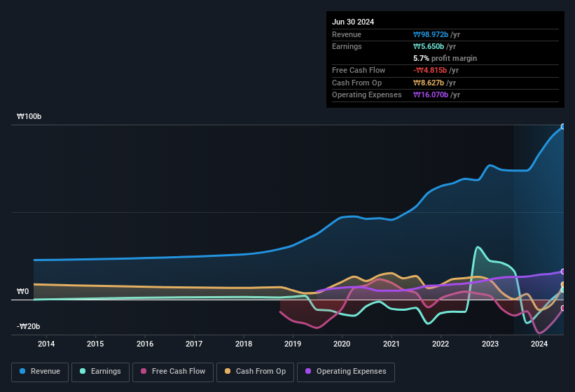Screen dimensions: 575x392
Task: Click the Free Cash Flow label in tooltip
Action: (359, 70)
